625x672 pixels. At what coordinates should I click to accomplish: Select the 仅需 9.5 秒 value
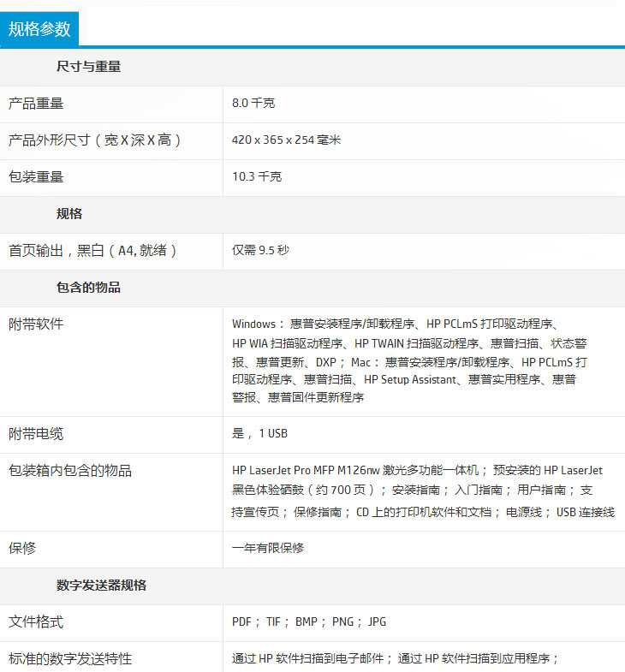coord(260,250)
